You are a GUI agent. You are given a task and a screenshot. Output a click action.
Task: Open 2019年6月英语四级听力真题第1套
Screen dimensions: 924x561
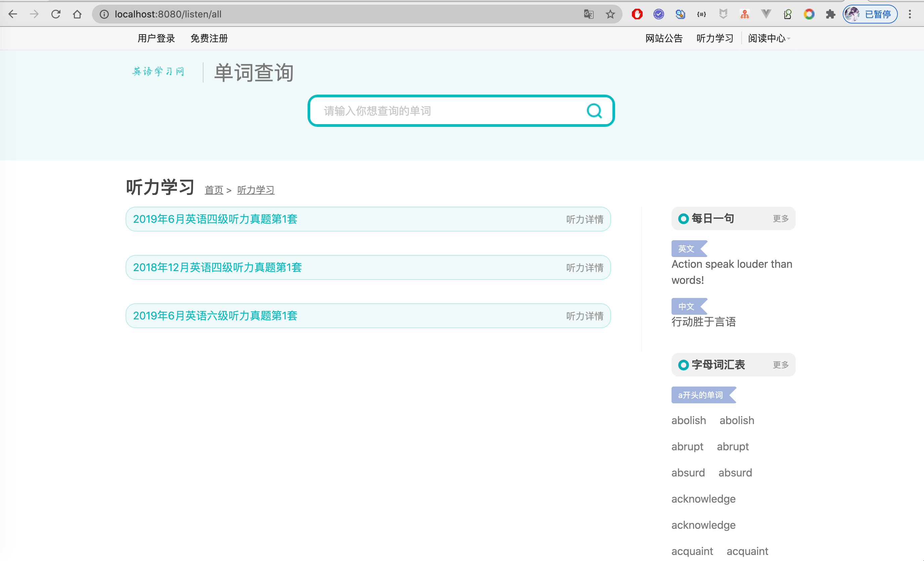coord(215,219)
